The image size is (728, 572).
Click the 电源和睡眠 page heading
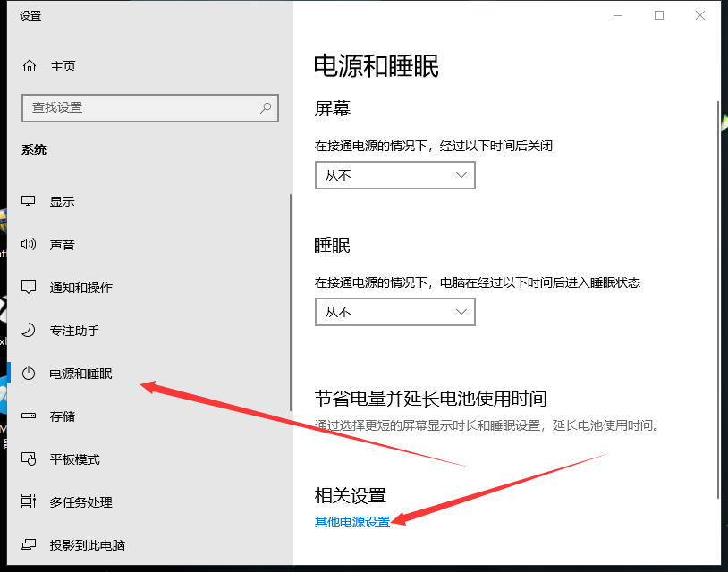376,66
